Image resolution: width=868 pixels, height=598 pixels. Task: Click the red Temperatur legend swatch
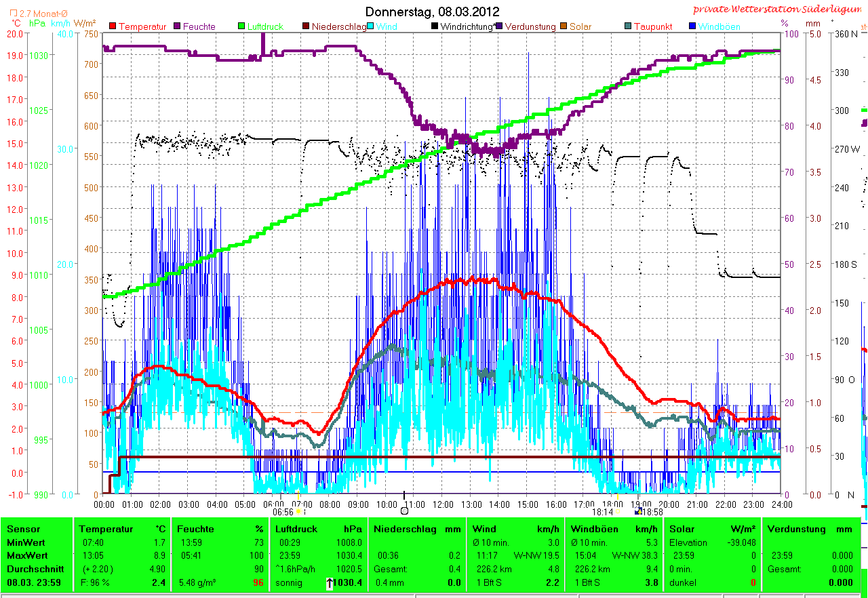113,26
